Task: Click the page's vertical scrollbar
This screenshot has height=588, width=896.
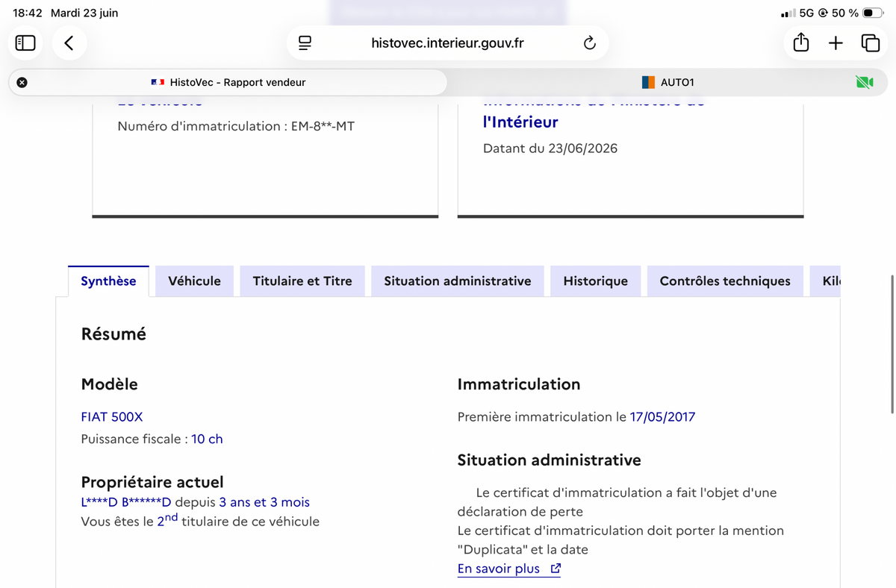Action: click(x=892, y=344)
